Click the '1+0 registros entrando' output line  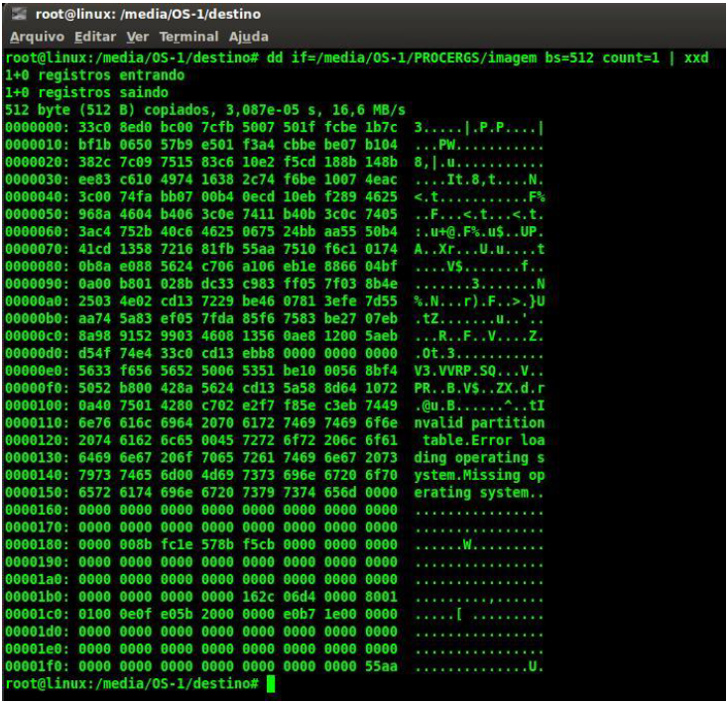click(95, 75)
